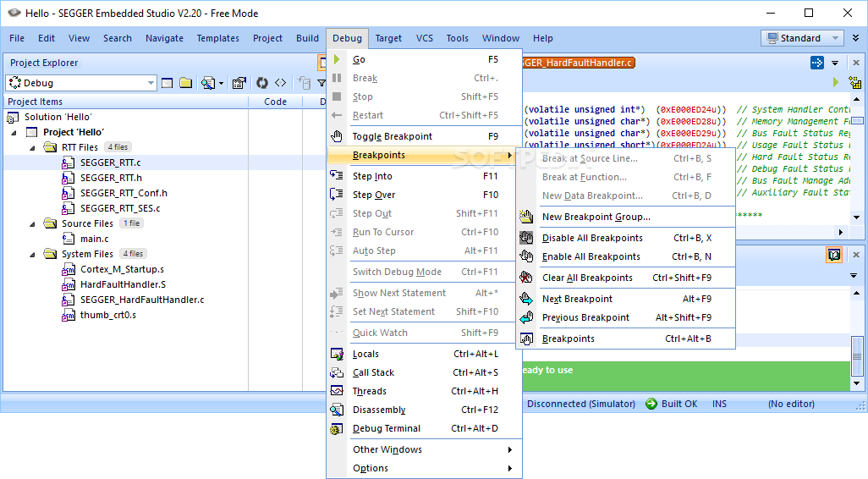Click the refresh/synchronize explorer icon
868x479 pixels.
(262, 83)
